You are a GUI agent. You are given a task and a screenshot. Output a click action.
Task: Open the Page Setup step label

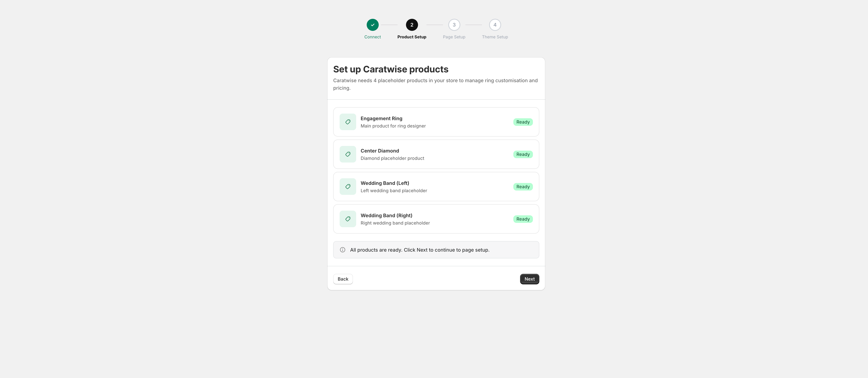[454, 37]
